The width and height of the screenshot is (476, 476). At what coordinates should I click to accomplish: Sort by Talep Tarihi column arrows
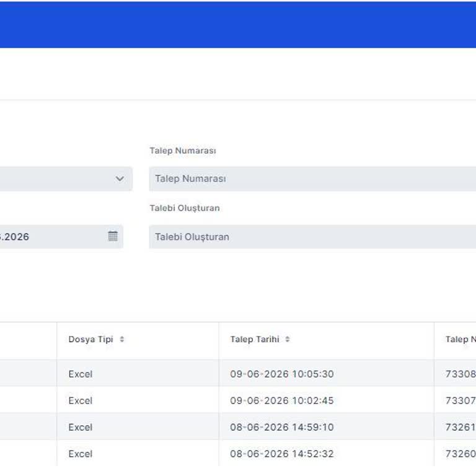[x=288, y=339]
